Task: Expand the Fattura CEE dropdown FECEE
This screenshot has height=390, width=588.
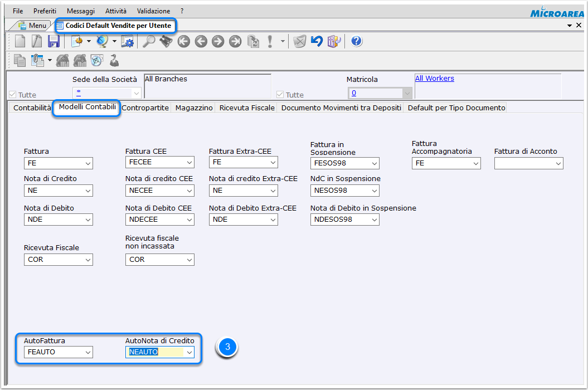Action: 189,162
